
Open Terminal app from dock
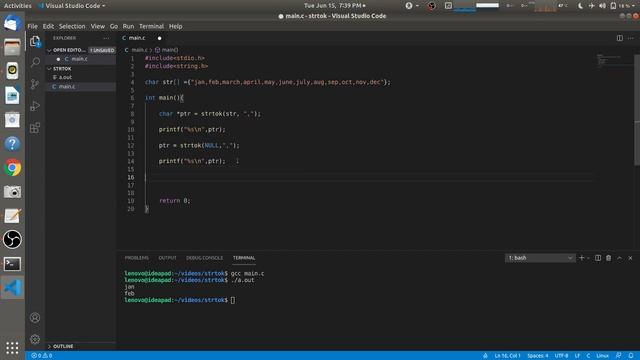coord(12,264)
